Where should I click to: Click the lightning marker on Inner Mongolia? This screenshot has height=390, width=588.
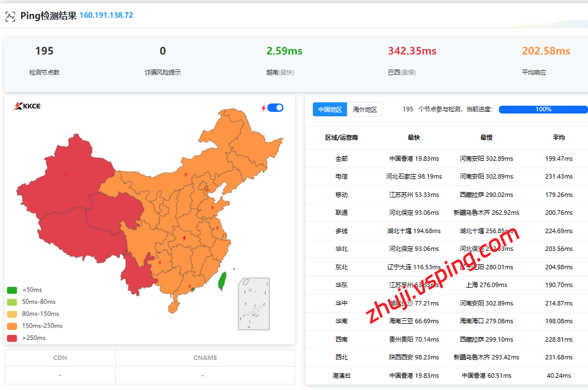coord(185,174)
